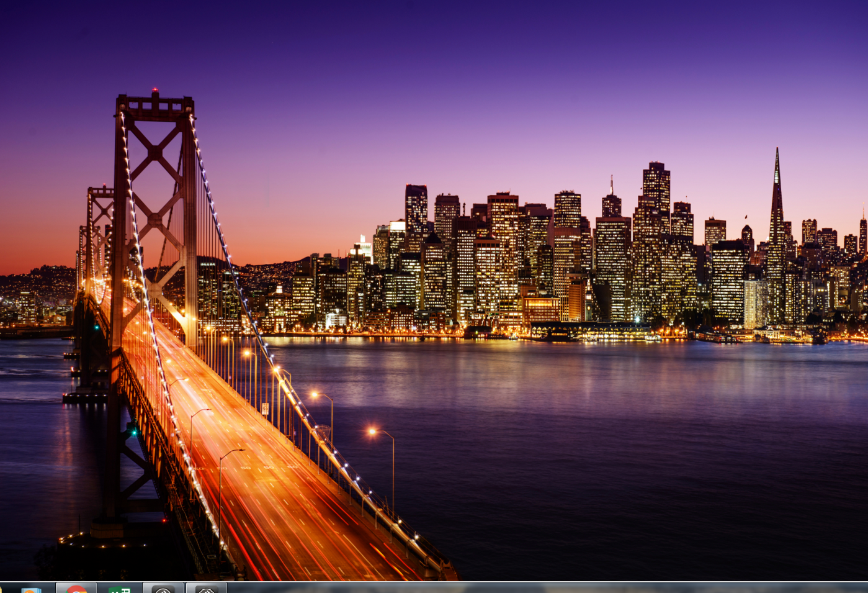Switch to the first dark round-icon taskbar app
Screen dimensions: 868x593
pos(163,588)
